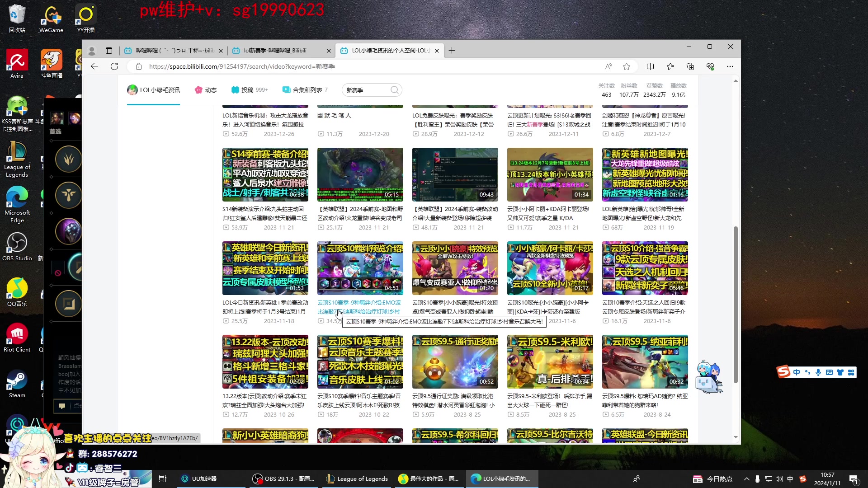Viewport: 868px width, 488px height.
Task: Launch Microsoft Edge from desktop
Action: pyautogui.click(x=17, y=205)
